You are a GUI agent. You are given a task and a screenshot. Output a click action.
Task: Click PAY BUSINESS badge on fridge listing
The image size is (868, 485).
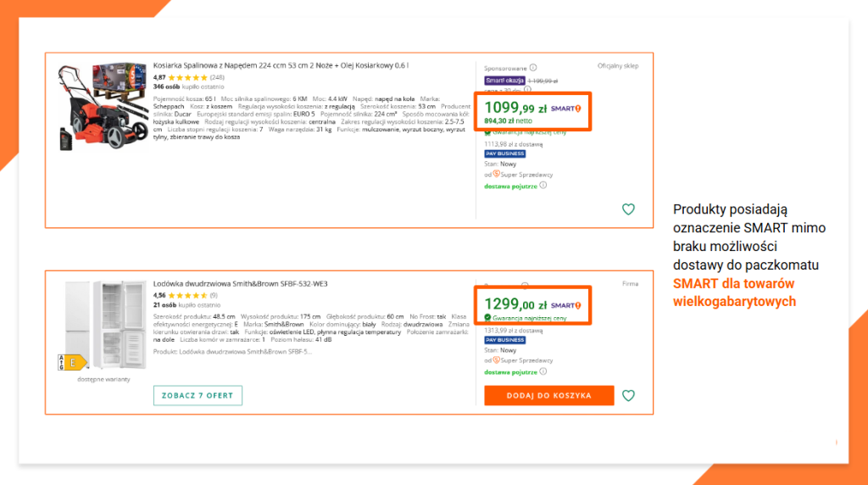point(504,340)
